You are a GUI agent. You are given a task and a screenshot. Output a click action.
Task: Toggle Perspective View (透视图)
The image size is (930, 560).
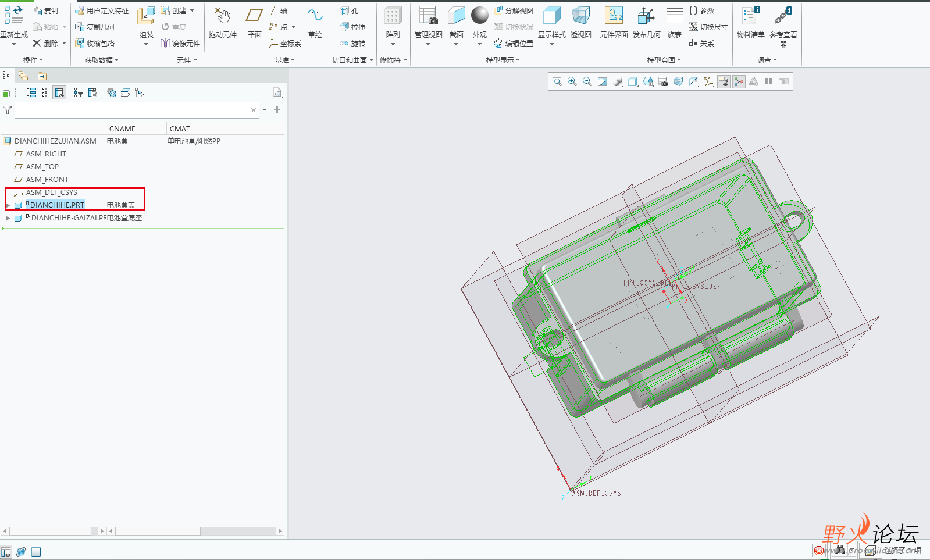581,22
